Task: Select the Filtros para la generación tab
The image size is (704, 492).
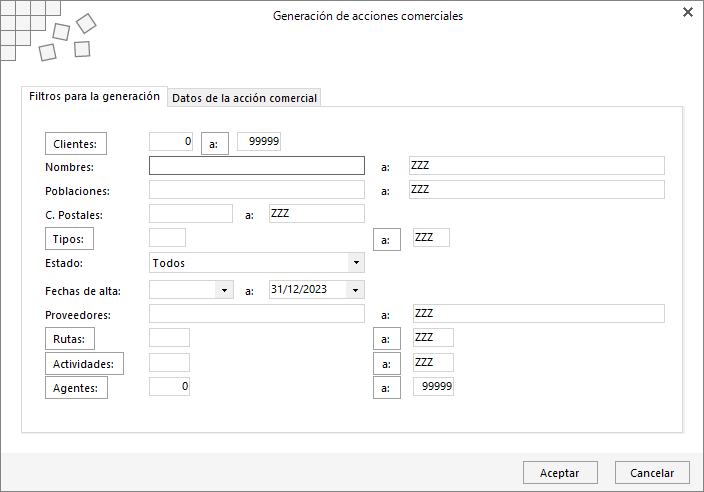Action: (x=94, y=97)
